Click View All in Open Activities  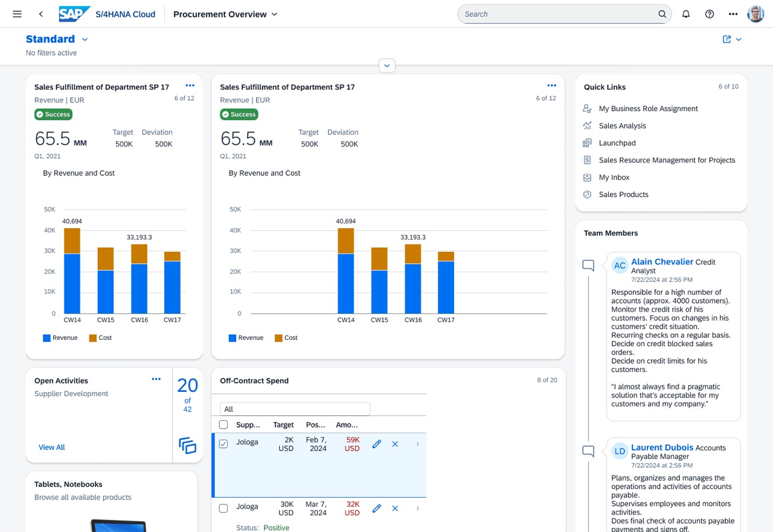coord(52,447)
